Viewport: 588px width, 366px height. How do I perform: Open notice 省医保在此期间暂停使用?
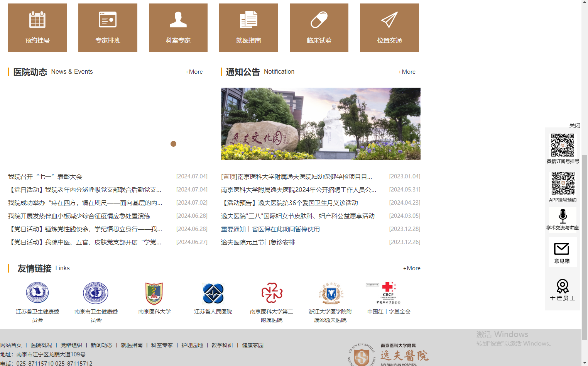click(270, 229)
